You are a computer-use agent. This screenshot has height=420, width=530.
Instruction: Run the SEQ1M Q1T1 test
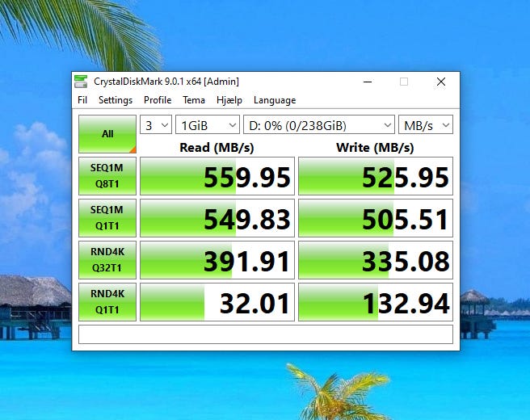[x=107, y=217]
